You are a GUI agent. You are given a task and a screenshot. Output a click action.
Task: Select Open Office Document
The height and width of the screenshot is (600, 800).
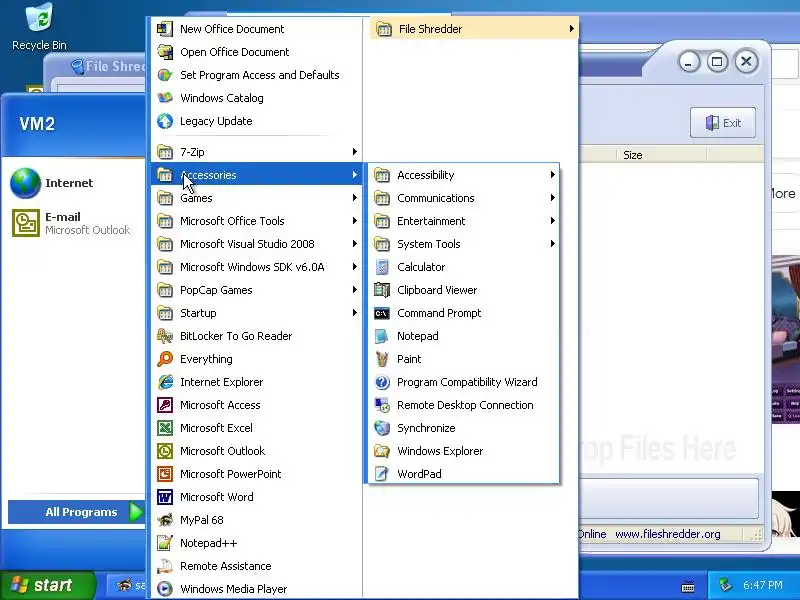257,52
